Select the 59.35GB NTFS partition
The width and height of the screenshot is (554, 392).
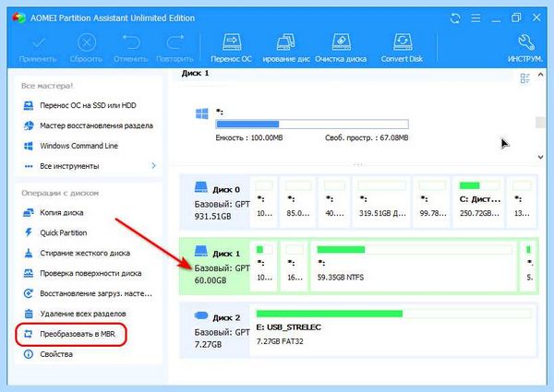point(414,267)
